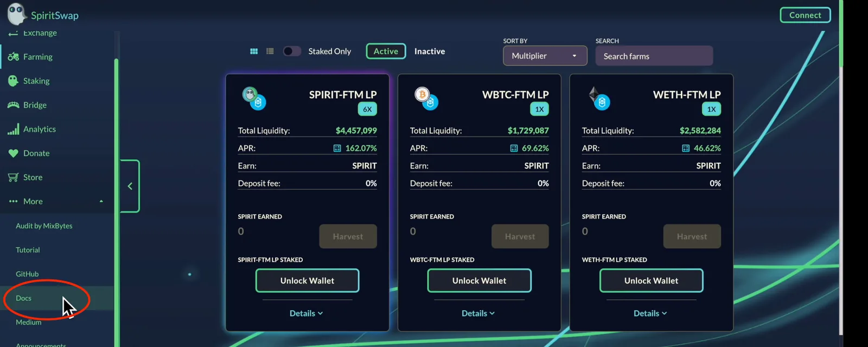Click the 6X multiplier badge
Viewport: 868px width, 347px height.
[367, 109]
